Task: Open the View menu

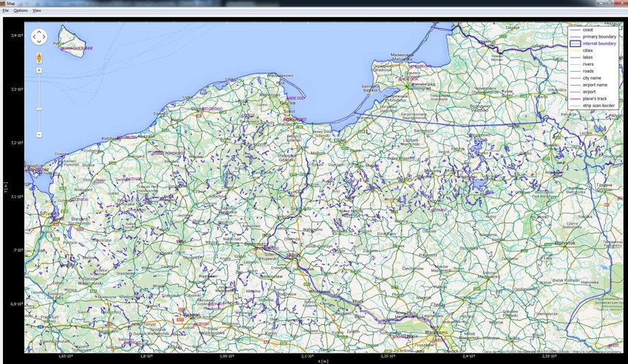Action: (37, 10)
